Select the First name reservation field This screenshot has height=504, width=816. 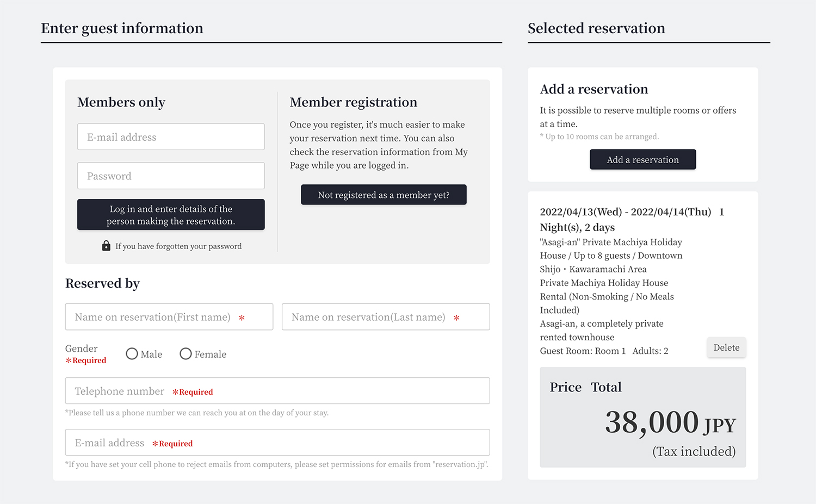coord(169,317)
